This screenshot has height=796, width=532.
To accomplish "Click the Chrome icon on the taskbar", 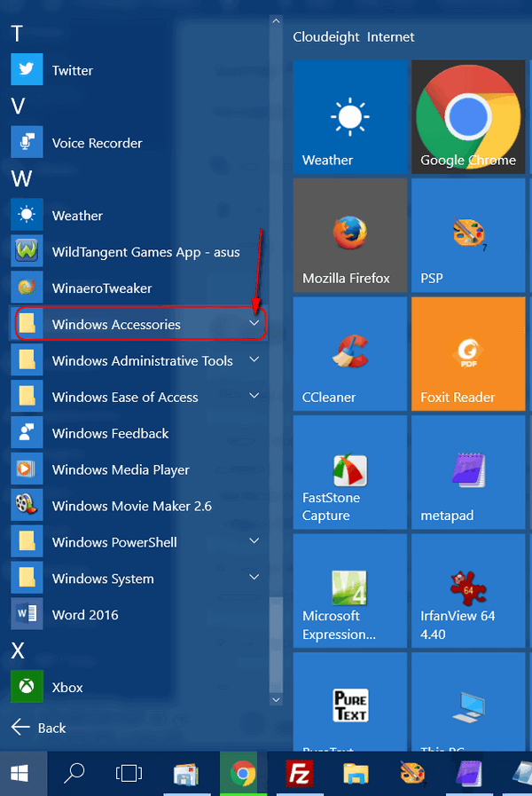I will (x=243, y=773).
